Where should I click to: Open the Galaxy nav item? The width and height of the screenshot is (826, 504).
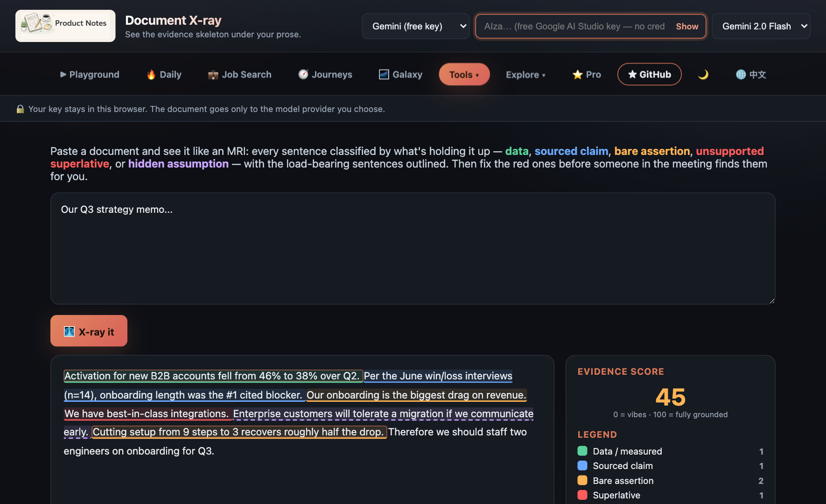[400, 75]
